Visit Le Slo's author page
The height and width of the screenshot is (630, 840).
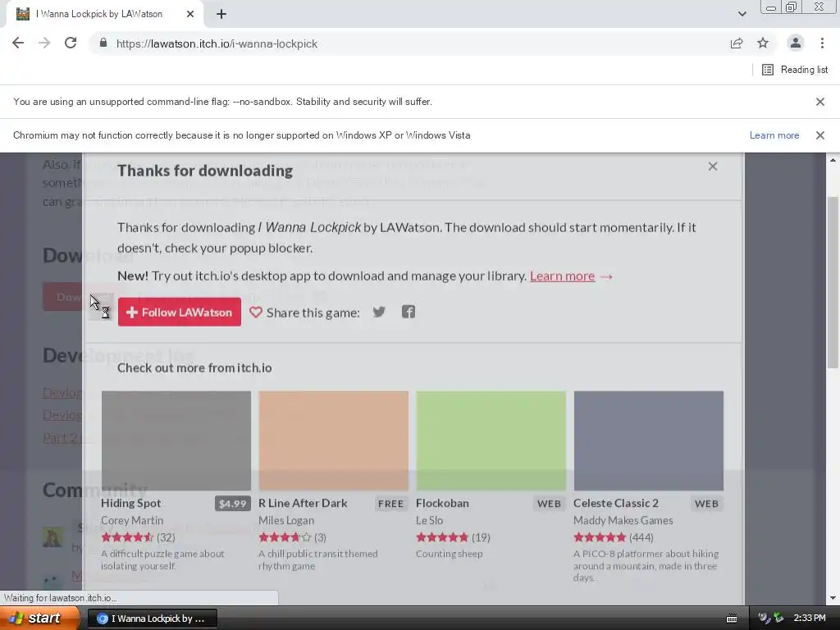tap(429, 520)
